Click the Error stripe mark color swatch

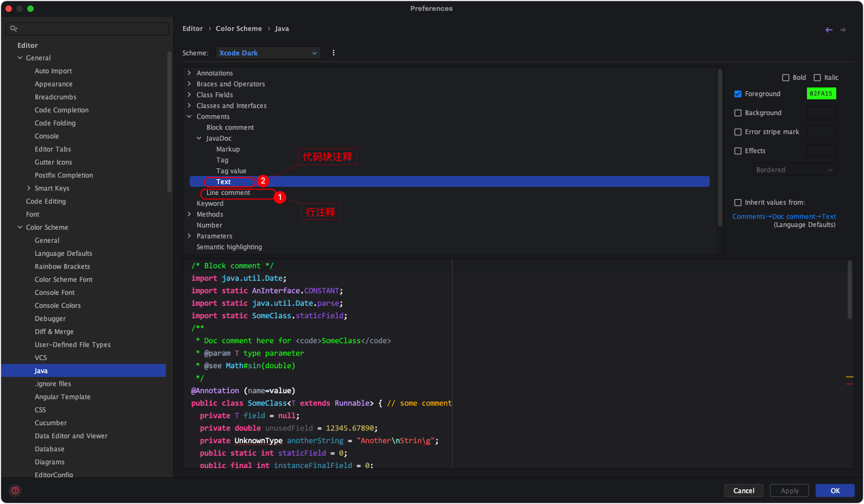click(x=821, y=131)
